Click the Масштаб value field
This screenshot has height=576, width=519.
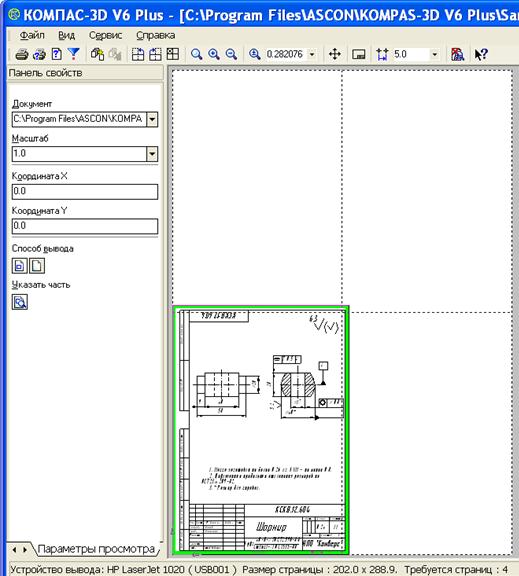pos(79,154)
